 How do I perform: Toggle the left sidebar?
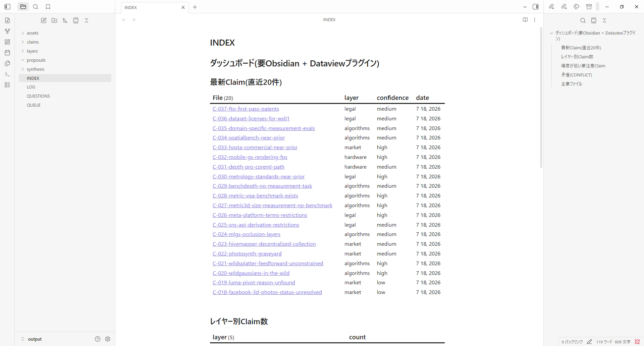tap(7, 7)
